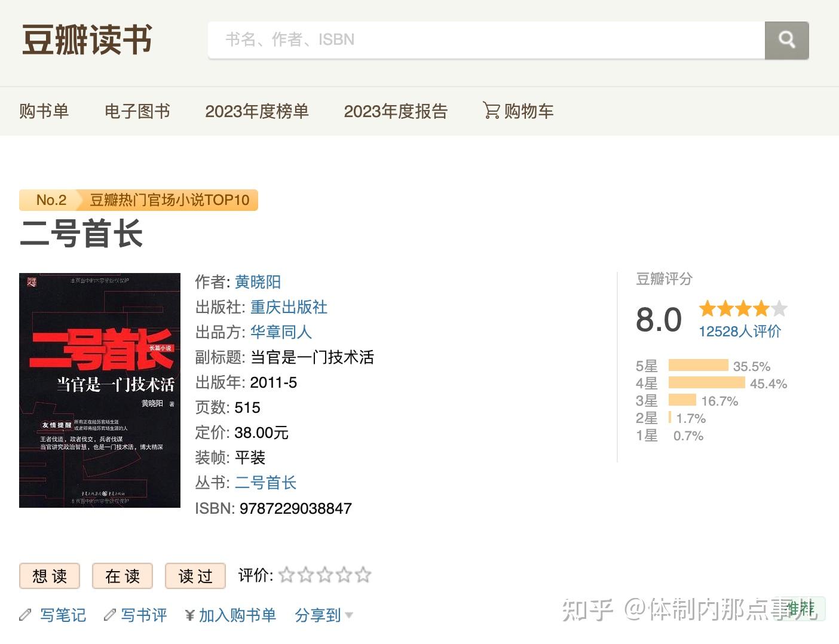Click the page count 515

point(247,407)
